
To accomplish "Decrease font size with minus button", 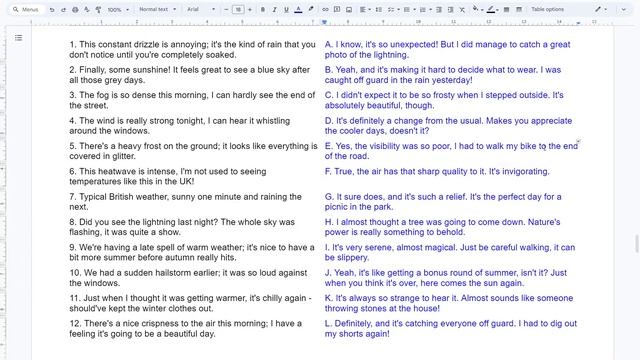I will tap(226, 9).
